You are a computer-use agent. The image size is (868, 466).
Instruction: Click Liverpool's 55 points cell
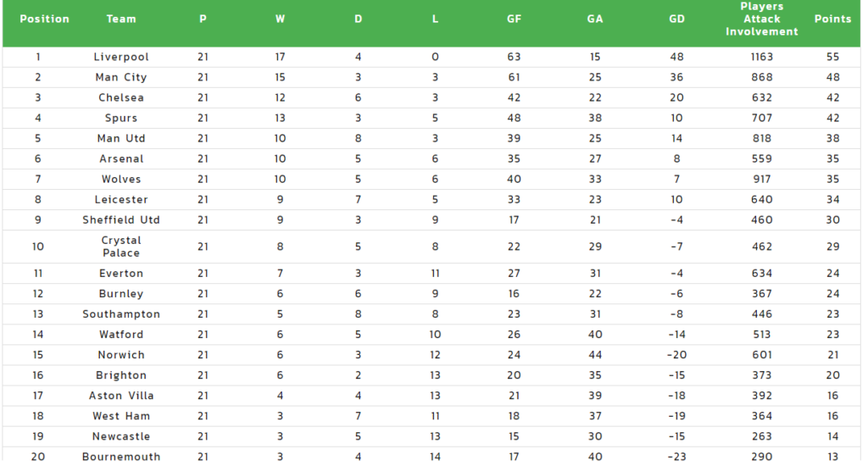(x=832, y=57)
